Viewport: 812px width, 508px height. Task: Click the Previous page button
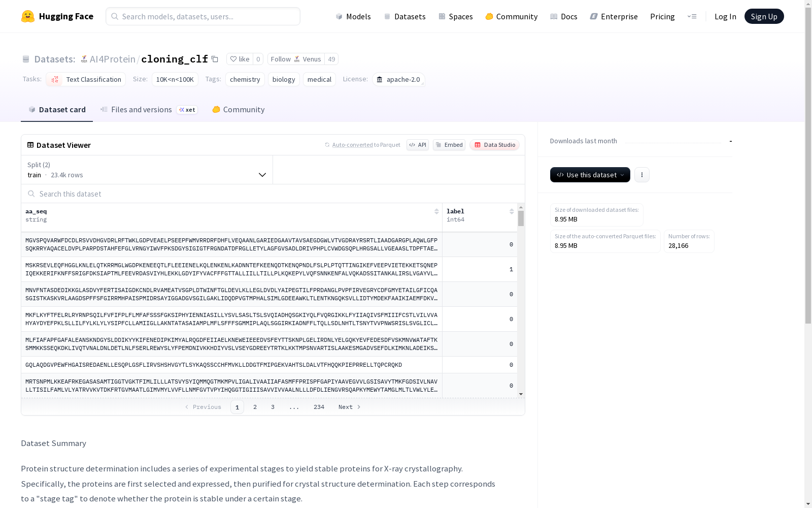203,407
